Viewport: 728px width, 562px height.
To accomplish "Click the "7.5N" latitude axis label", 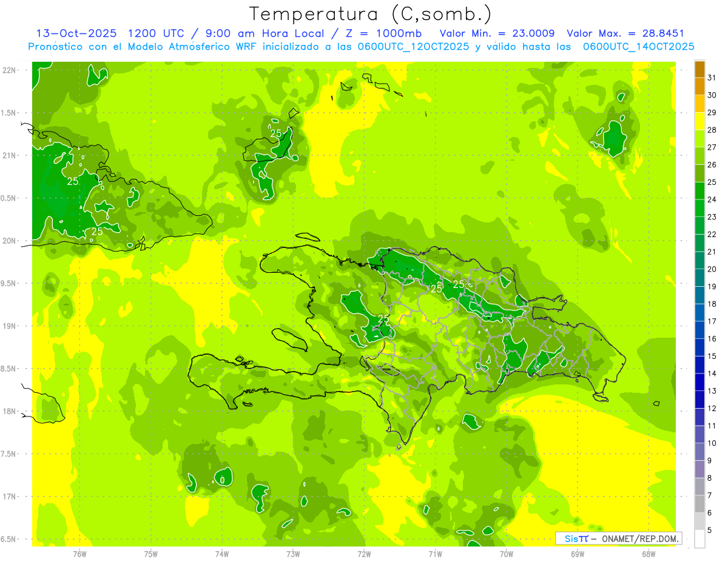I will (9, 454).
